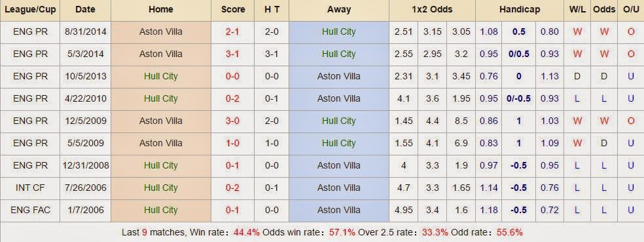Click the 2-1 score of 8/31/2014 match
Viewport: 644px width, 242px height.
pos(232,31)
